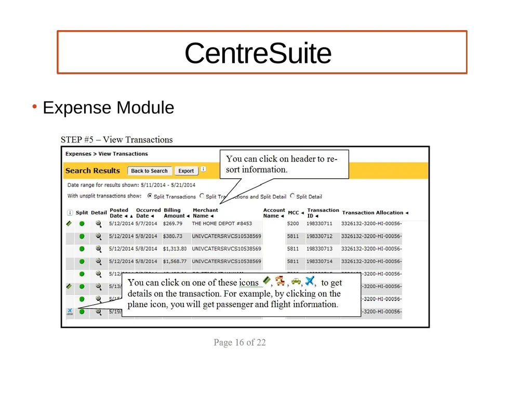Open the receipt icon on the 5/13 row

pos(69,286)
